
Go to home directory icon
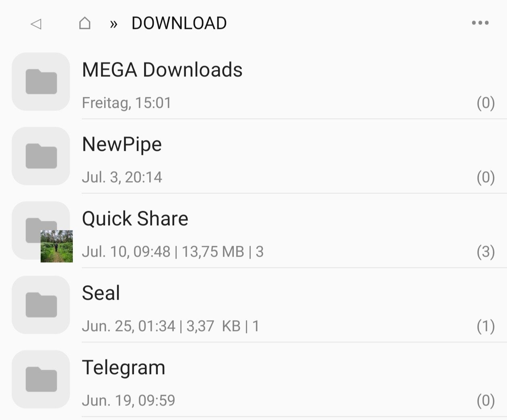coord(84,23)
